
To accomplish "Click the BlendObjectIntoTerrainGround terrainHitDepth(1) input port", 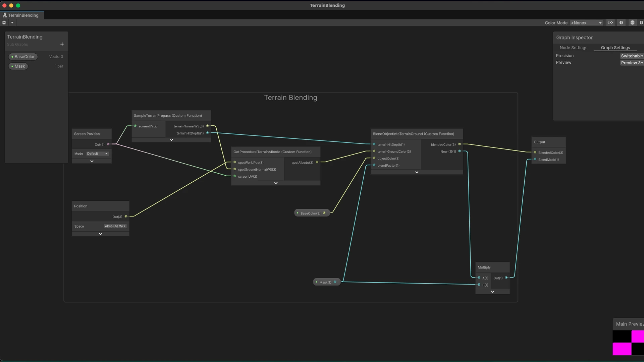I will pos(374,144).
